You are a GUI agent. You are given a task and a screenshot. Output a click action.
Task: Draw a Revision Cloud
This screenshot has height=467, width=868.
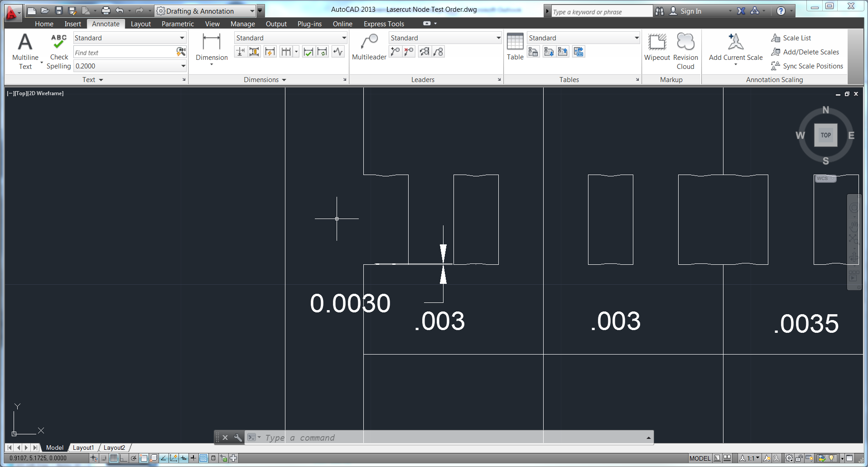685,51
